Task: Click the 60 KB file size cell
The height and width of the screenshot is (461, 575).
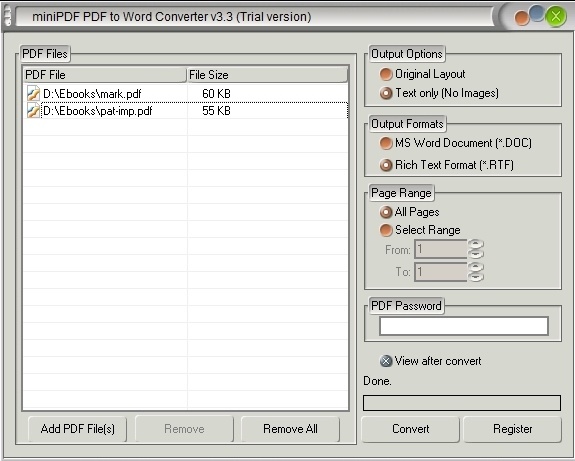Action: tap(216, 94)
